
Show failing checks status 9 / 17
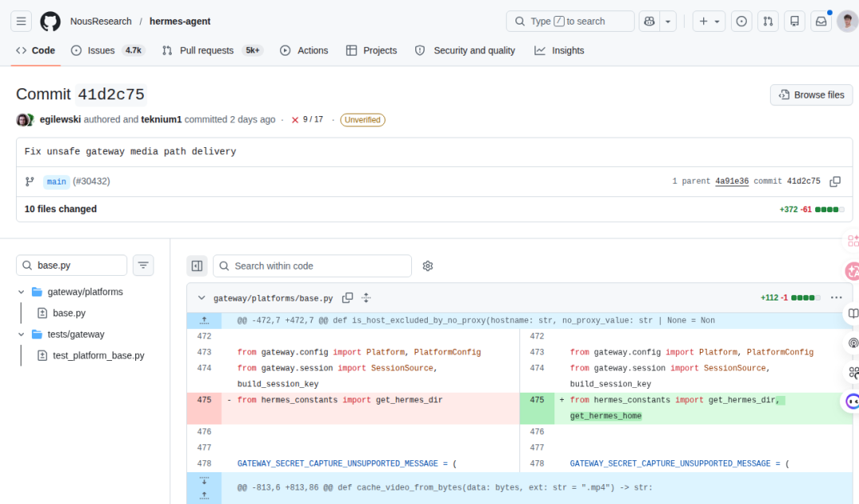[307, 119]
